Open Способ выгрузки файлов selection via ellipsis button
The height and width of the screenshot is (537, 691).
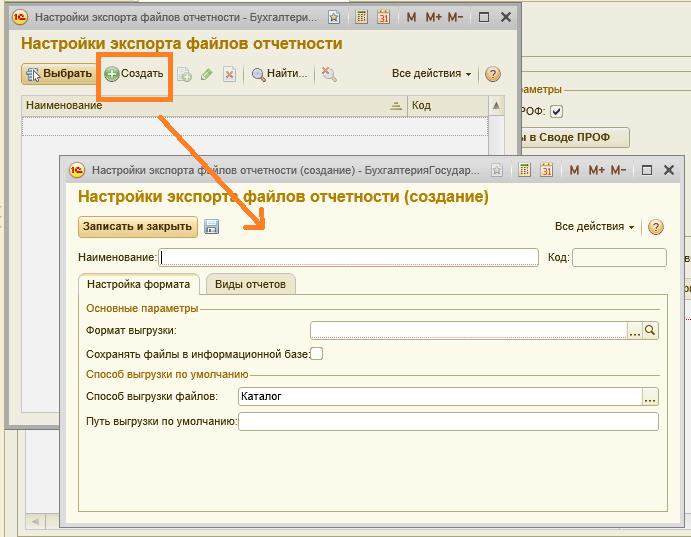(650, 397)
